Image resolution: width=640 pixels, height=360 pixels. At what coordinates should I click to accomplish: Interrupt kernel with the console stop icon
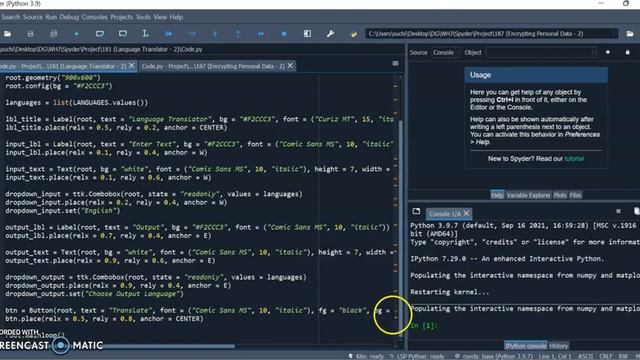click(x=618, y=211)
